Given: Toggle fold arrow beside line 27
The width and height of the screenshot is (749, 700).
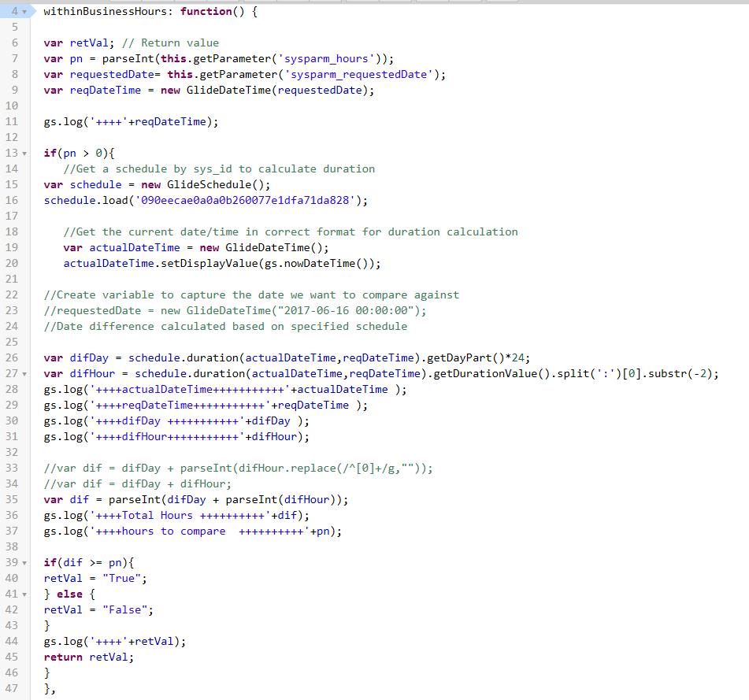Looking at the screenshot, I should coord(24,374).
